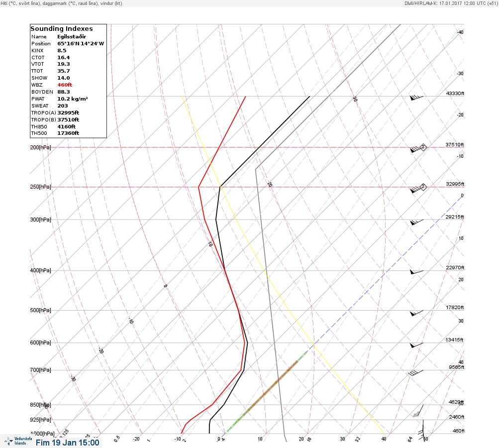The height and width of the screenshot is (448, 499).
Task: Click the TH500 value 17360ft
Action: tap(68, 133)
